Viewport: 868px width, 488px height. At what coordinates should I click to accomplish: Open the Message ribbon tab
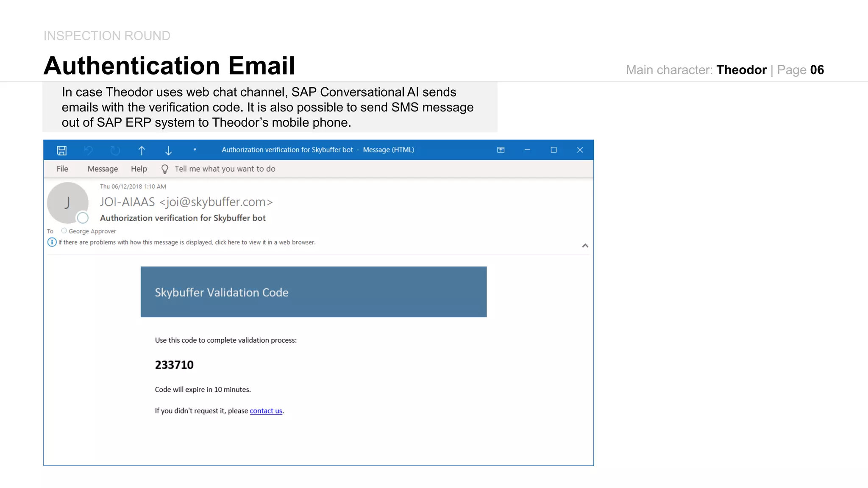point(103,169)
